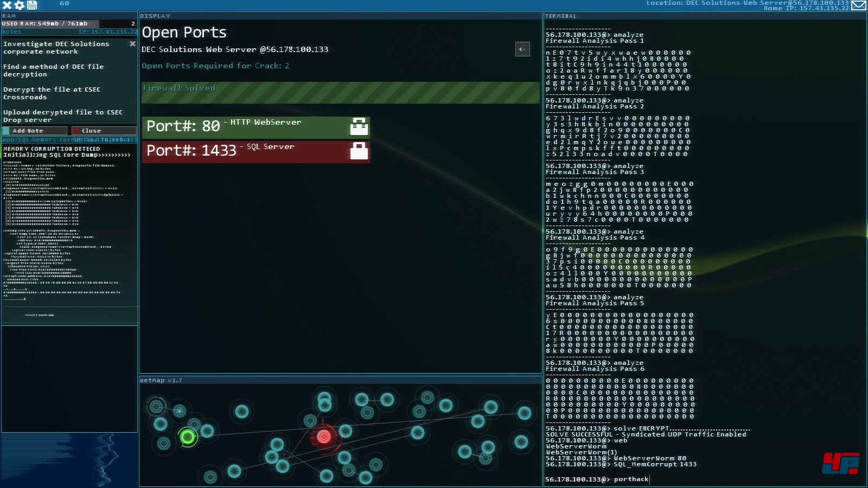Click the floppy disk save icon
Image resolution: width=868 pixels, height=488 pixels.
coord(32,5)
